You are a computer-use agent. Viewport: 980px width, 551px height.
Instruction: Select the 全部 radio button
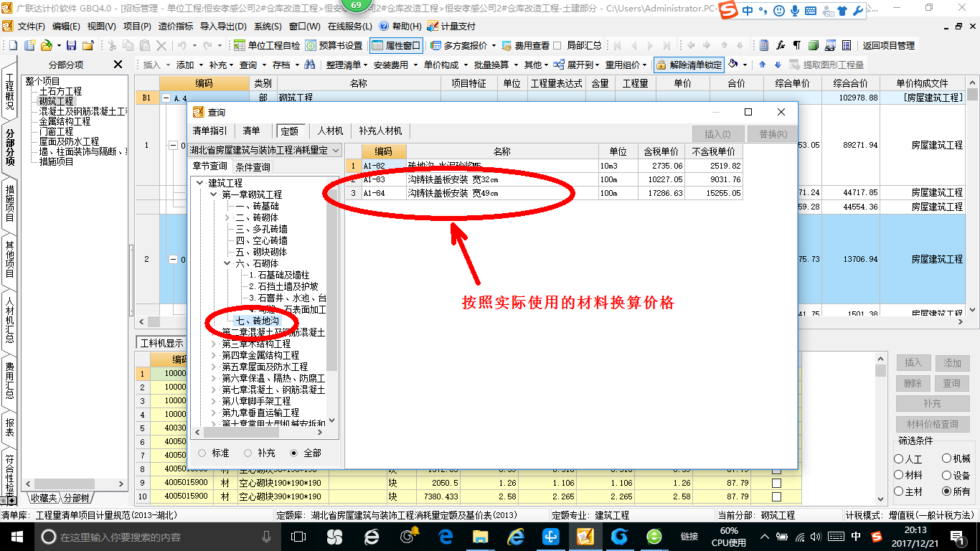pos(294,453)
